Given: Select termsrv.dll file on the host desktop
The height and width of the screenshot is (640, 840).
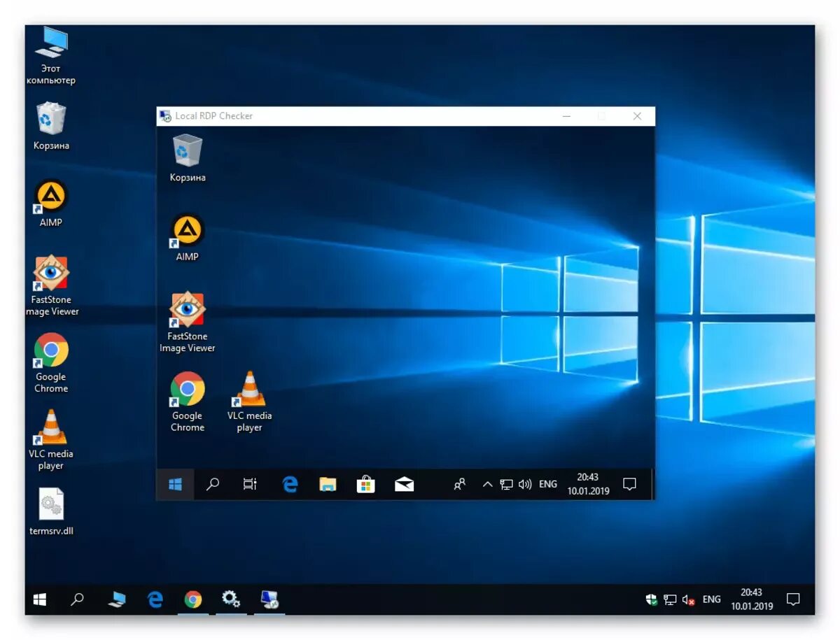Looking at the screenshot, I should [x=51, y=512].
